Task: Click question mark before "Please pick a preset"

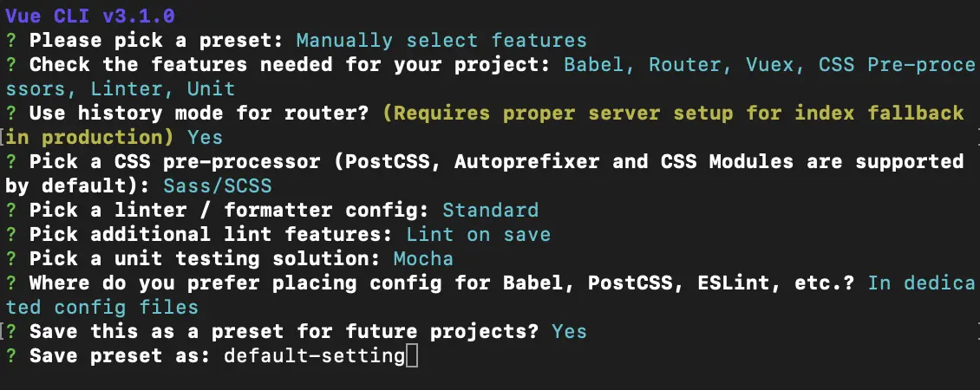Action: (10, 40)
